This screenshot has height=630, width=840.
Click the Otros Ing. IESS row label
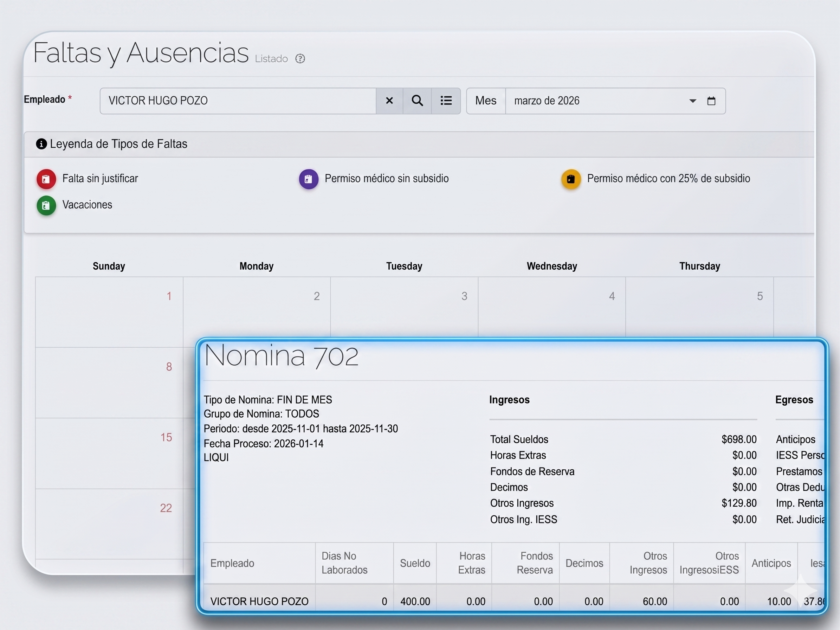[x=523, y=520]
